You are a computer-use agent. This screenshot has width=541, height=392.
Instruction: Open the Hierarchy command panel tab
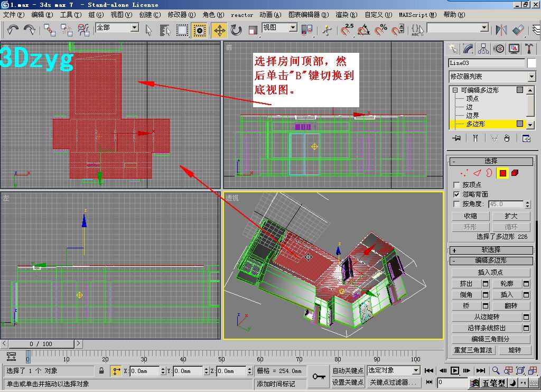pyautogui.click(x=483, y=49)
